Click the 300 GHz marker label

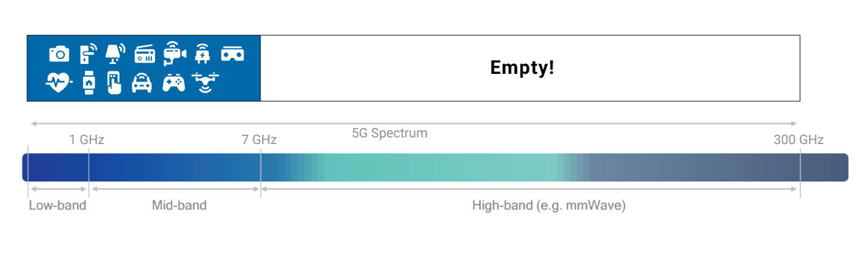[799, 140]
